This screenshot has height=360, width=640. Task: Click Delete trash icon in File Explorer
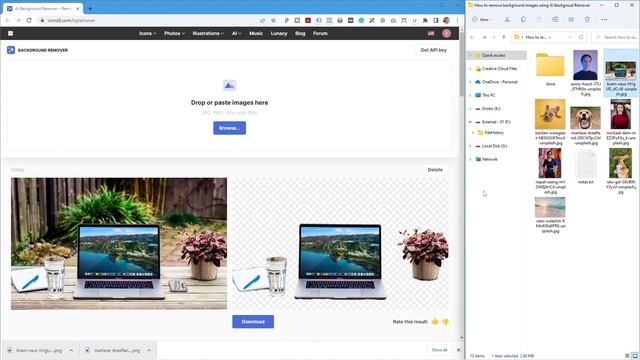[x=587, y=19]
